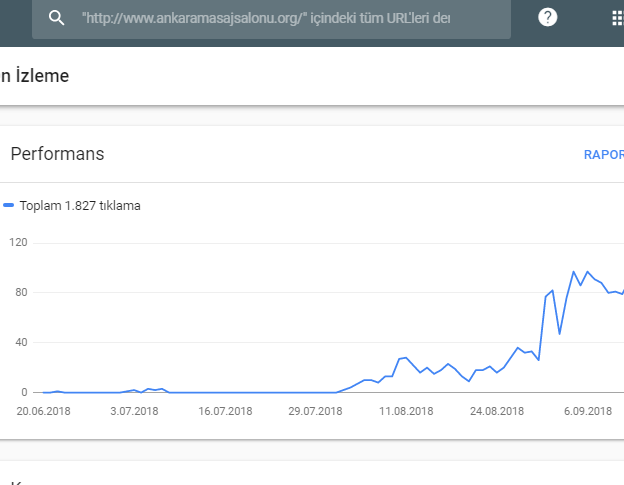Open the help question mark icon
The image size is (624, 485).
pyautogui.click(x=548, y=18)
